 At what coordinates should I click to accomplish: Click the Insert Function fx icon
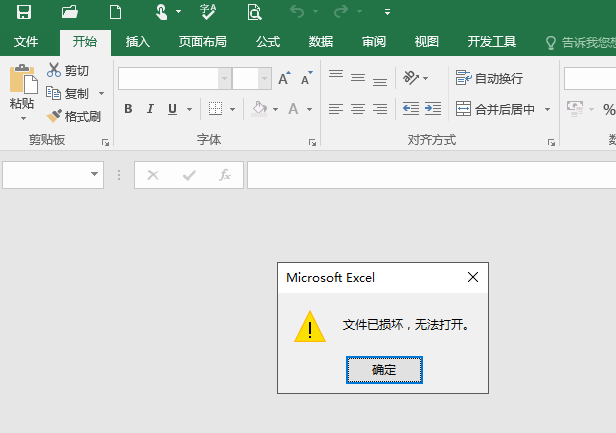(225, 175)
